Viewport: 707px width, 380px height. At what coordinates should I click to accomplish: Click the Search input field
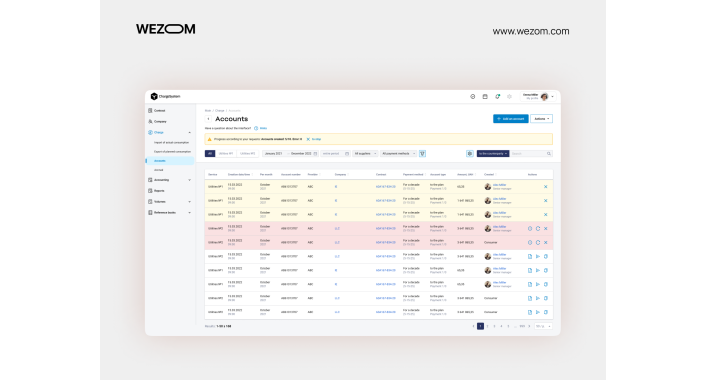[531, 154]
